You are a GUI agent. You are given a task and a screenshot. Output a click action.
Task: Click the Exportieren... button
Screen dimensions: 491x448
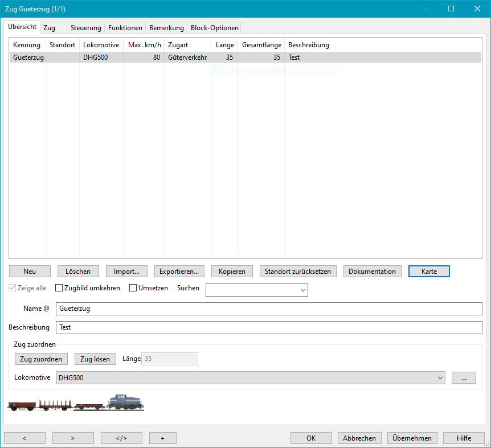point(179,272)
